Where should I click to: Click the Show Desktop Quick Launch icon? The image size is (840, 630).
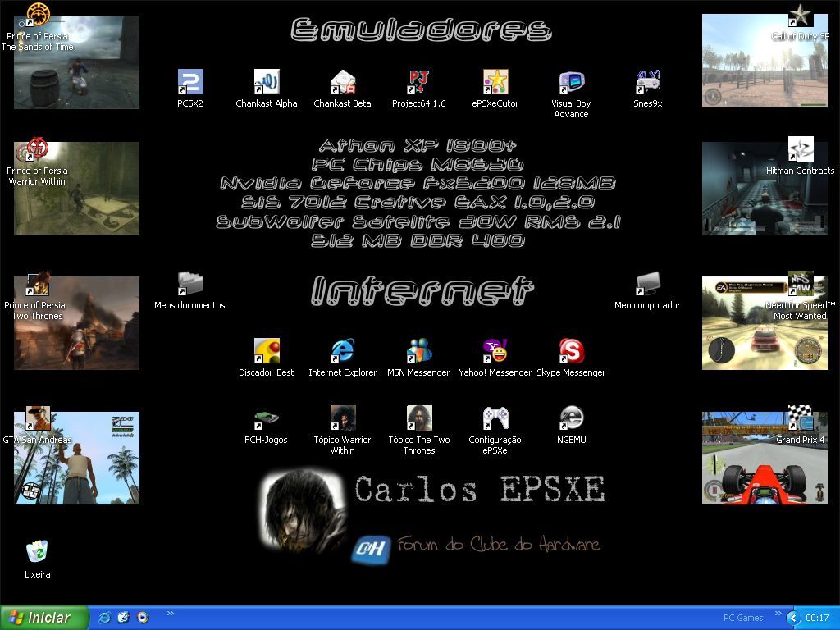point(123,618)
